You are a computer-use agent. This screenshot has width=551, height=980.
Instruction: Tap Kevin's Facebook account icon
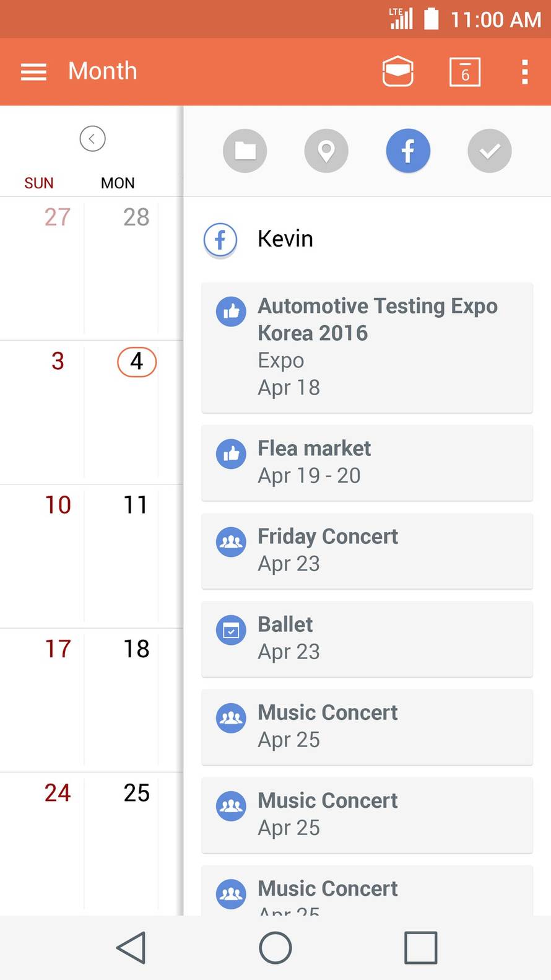[x=220, y=240]
